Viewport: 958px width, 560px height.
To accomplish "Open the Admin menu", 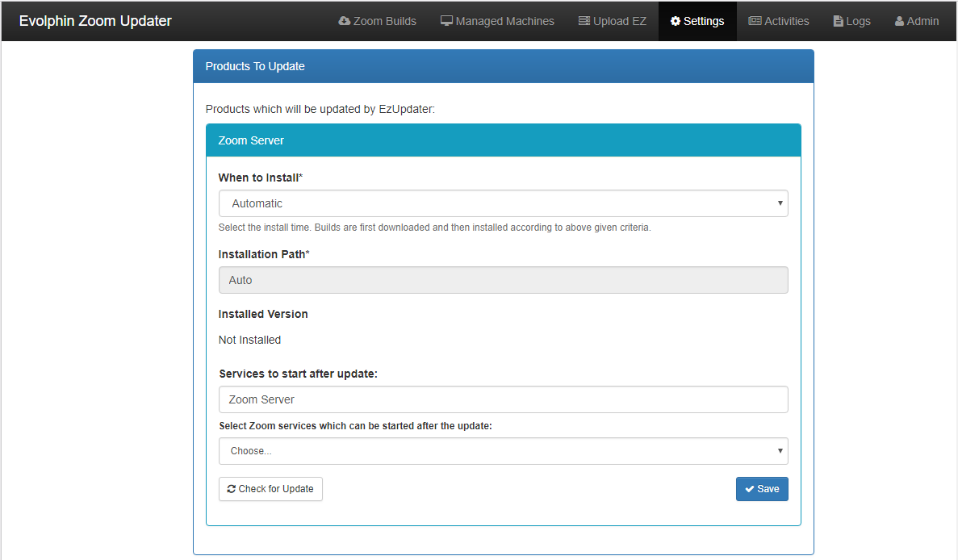I will (x=917, y=21).
